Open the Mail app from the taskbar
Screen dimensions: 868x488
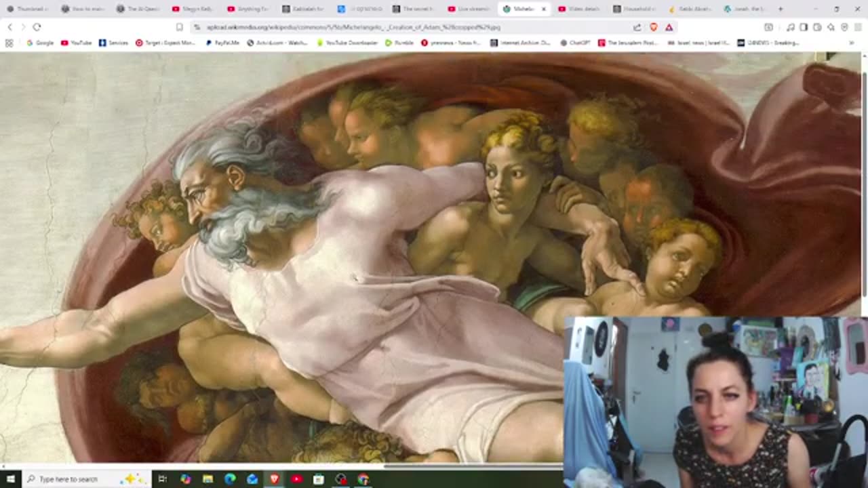pos(252,479)
